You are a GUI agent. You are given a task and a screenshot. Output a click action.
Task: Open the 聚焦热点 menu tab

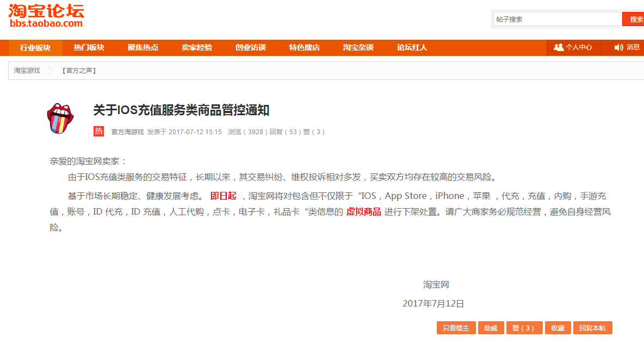point(143,48)
